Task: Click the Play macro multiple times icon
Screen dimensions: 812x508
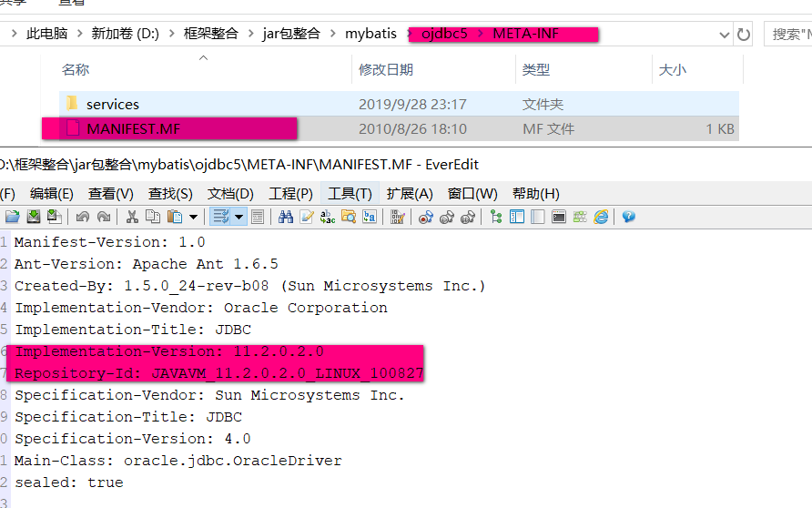Action: click(468, 217)
